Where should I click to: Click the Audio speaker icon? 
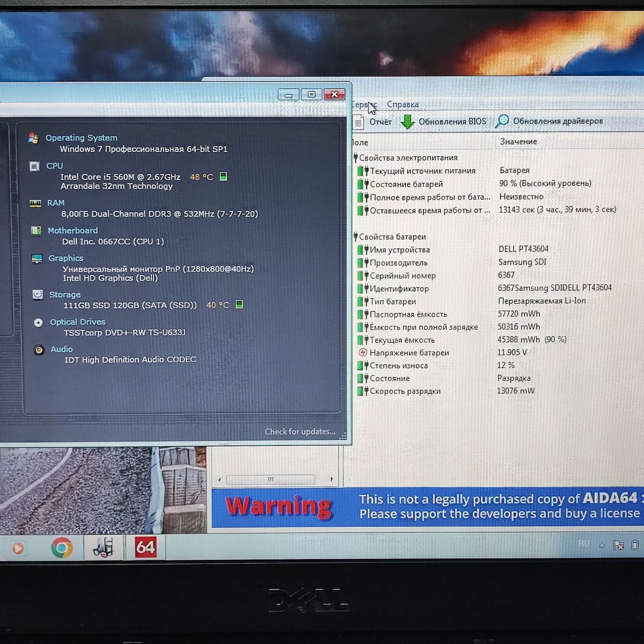tap(39, 350)
